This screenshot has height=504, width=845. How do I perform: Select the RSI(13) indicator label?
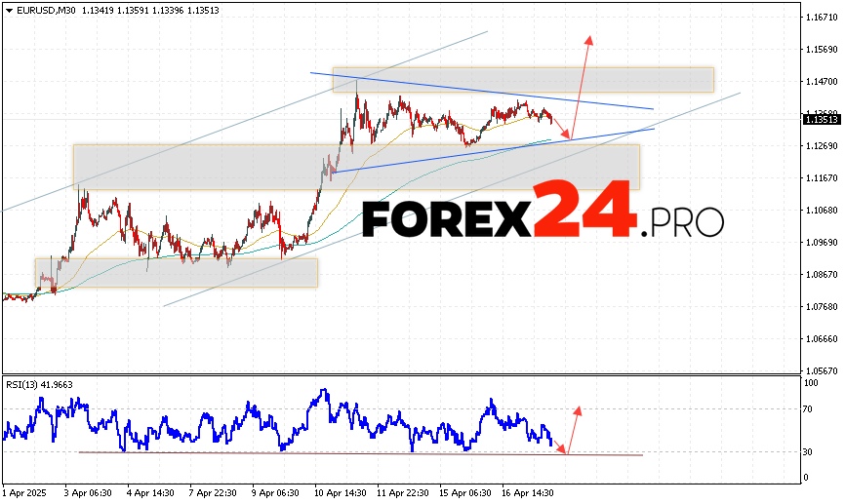(26, 385)
